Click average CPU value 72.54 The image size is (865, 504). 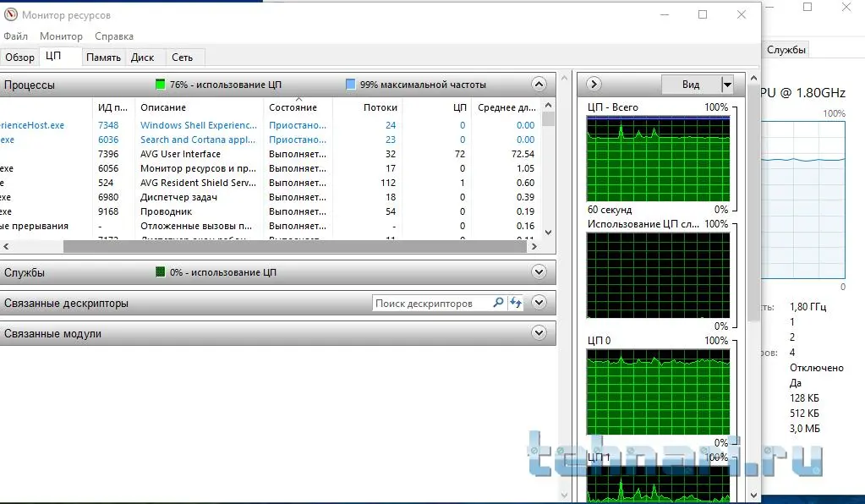pos(523,154)
